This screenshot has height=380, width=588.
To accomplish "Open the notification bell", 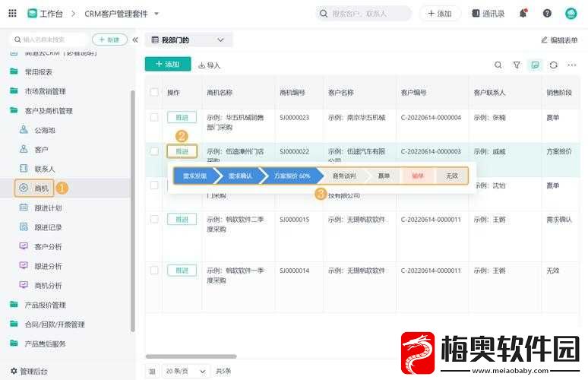I will click(x=523, y=14).
